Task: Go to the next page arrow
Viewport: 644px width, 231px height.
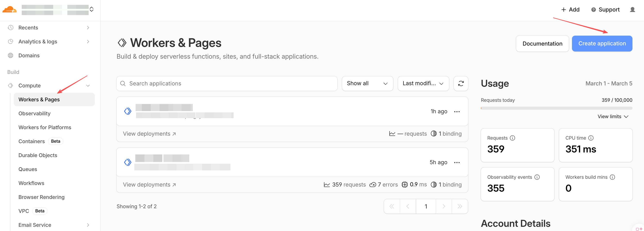Action: tap(444, 206)
